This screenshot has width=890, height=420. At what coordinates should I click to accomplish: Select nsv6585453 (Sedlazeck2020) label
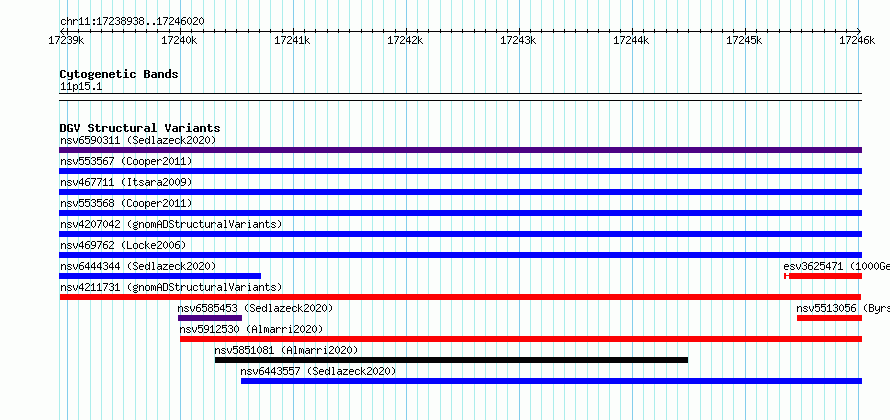click(255, 308)
